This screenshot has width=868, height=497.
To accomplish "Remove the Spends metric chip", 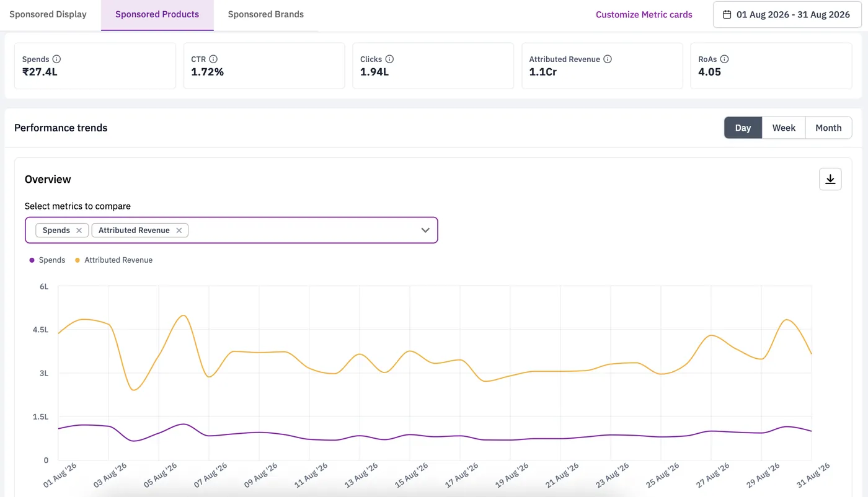I will tap(79, 230).
